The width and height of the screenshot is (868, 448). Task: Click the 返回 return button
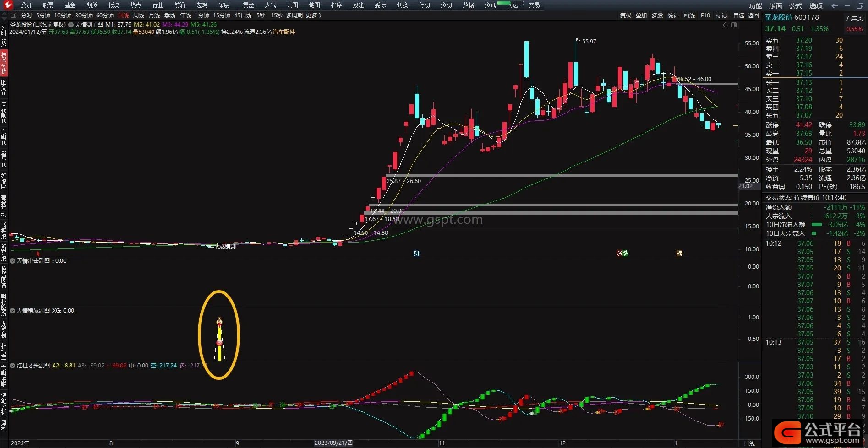753,16
